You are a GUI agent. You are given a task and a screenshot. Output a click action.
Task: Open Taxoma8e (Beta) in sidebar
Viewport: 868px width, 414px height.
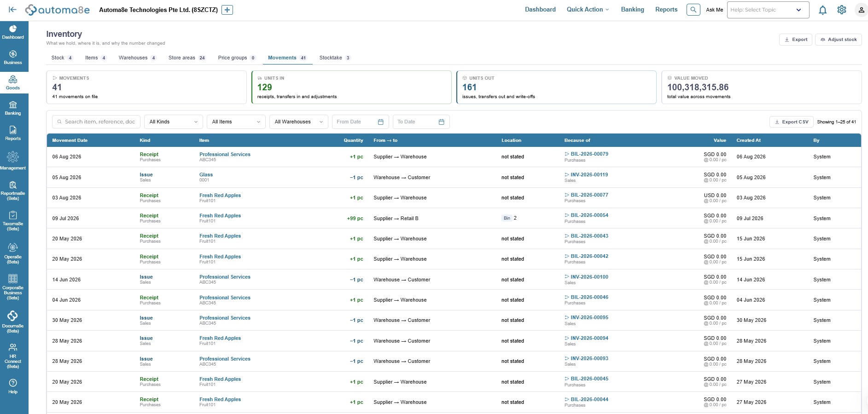tap(13, 221)
